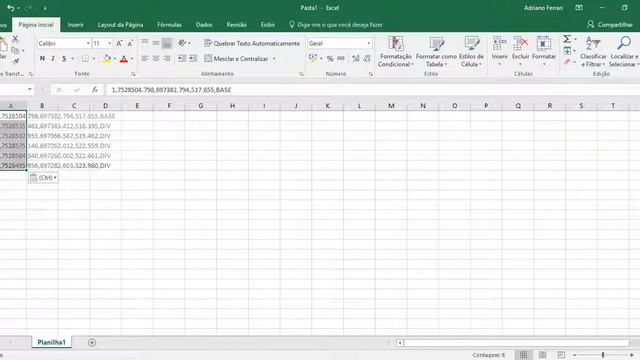The image size is (640, 360).
Task: Open the font color dropdown arrow
Action: pyautogui.click(x=132, y=59)
